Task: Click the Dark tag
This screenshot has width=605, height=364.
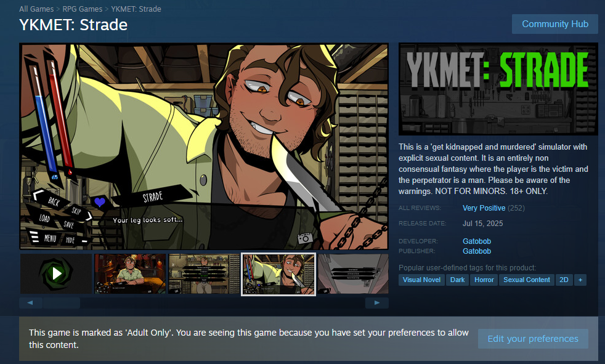Action: point(457,280)
